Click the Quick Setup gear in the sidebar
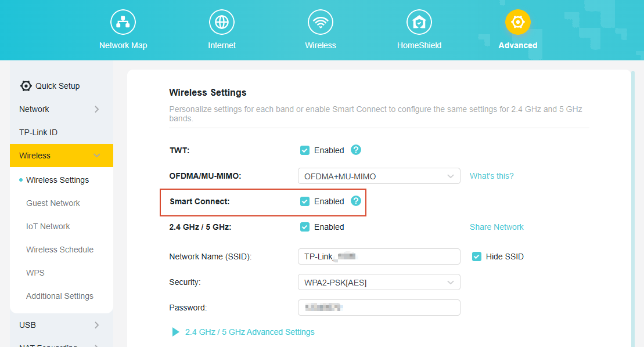The height and width of the screenshot is (347, 644). 26,85
